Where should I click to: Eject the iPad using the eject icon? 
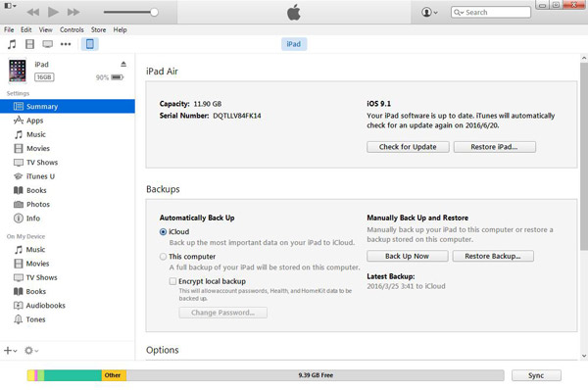click(x=123, y=64)
